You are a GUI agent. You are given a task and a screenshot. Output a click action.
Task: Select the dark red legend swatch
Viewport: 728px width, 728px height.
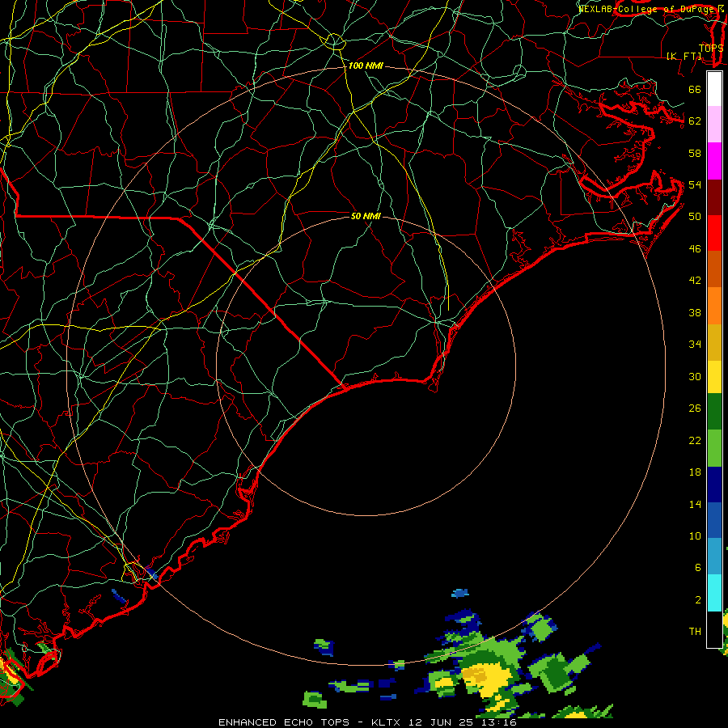click(714, 197)
